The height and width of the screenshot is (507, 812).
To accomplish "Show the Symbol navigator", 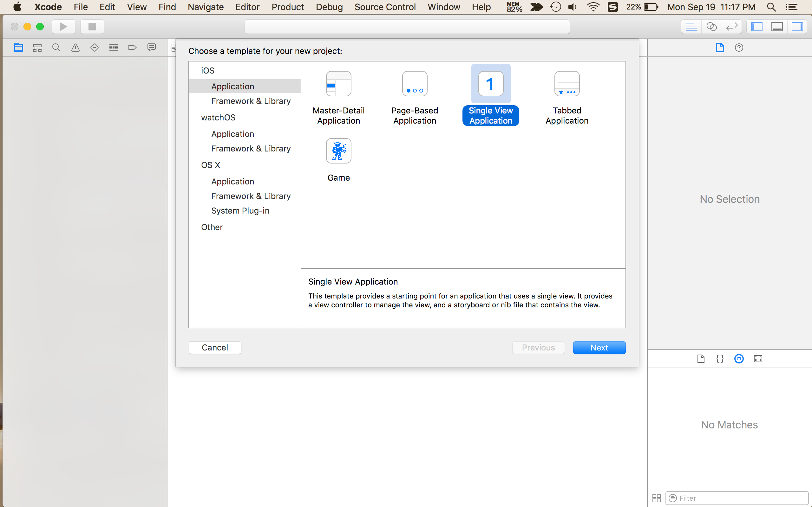I will click(37, 48).
